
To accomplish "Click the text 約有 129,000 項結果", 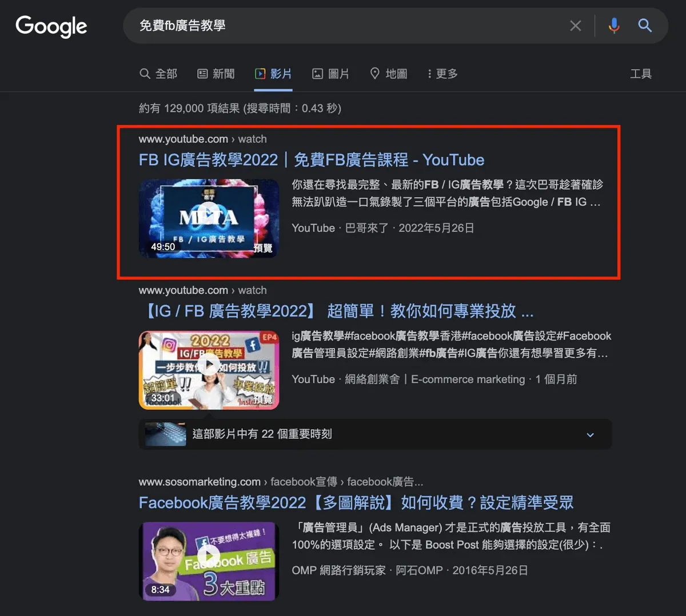I will pyautogui.click(x=189, y=108).
